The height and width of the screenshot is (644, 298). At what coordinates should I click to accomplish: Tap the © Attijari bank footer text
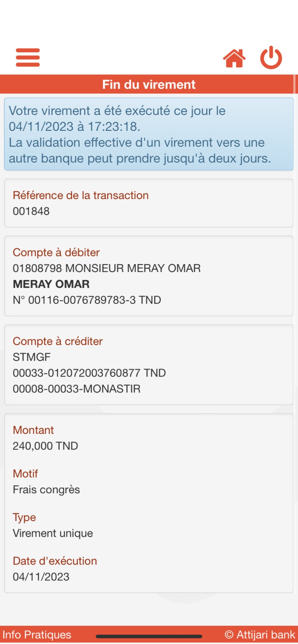click(x=260, y=635)
